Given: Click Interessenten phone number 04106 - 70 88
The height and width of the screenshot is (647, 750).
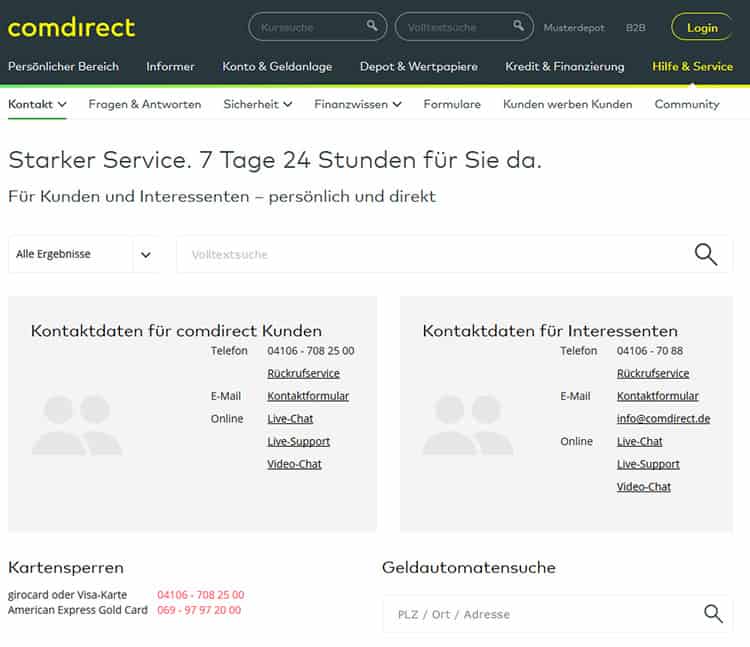Looking at the screenshot, I should tap(650, 351).
